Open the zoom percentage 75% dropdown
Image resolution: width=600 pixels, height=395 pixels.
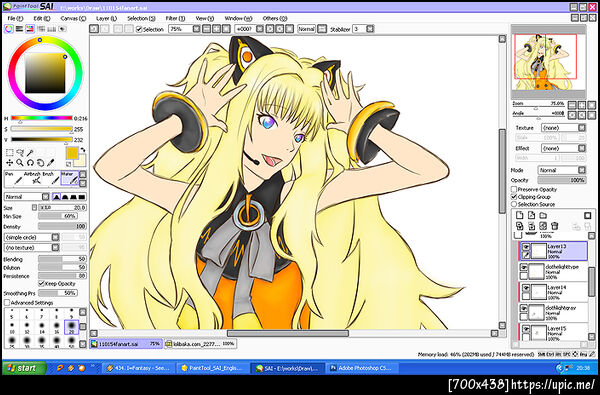[x=196, y=29]
